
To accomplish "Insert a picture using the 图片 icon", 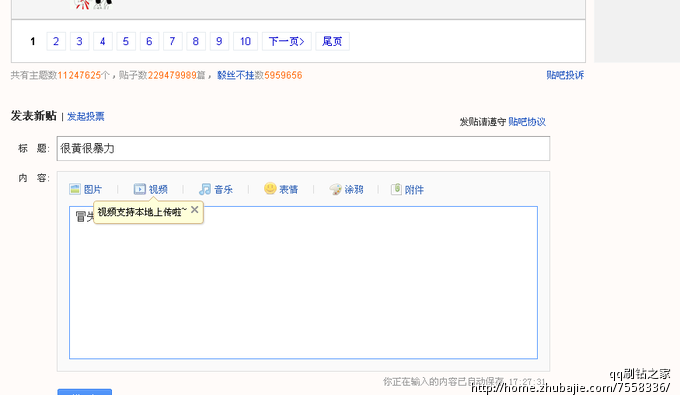I will point(85,189).
